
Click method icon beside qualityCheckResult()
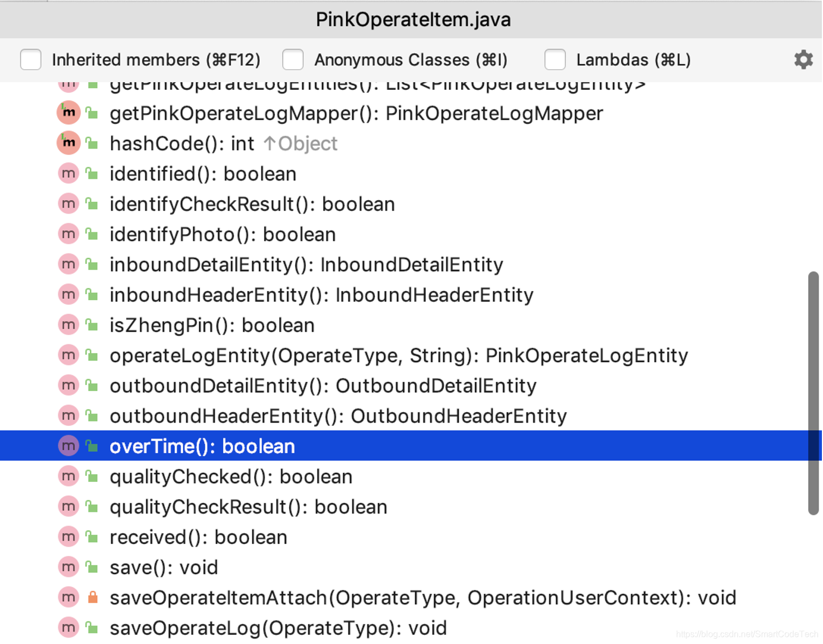tap(69, 506)
